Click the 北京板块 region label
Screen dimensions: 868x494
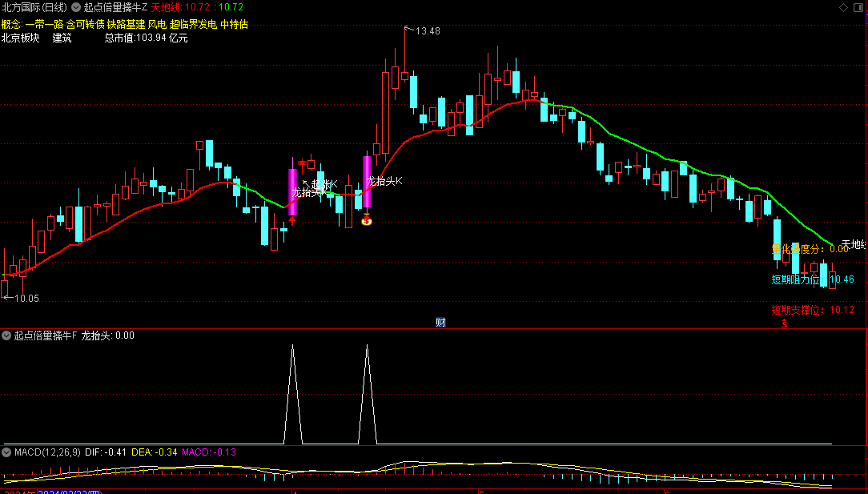21,38
